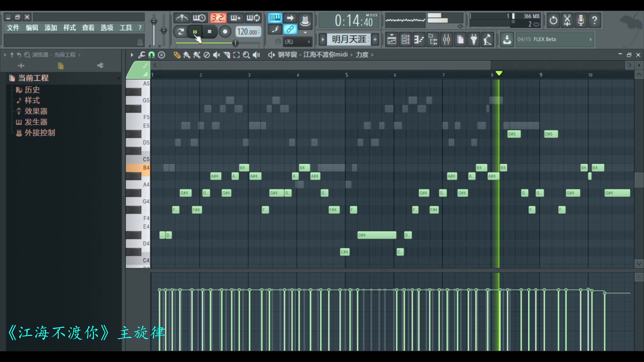The image size is (644, 362).
Task: Open the 04/15 FLEX Beta news panel
Action: click(555, 40)
